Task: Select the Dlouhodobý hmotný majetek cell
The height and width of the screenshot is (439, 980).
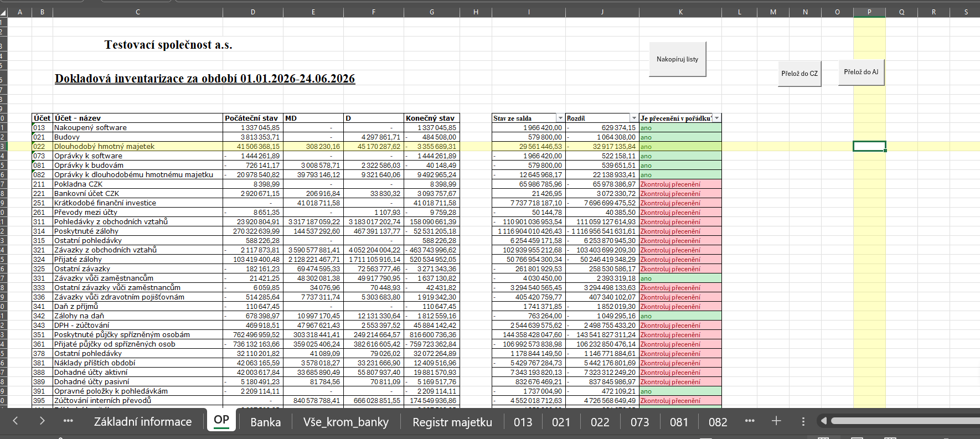Action: pyautogui.click(x=138, y=146)
